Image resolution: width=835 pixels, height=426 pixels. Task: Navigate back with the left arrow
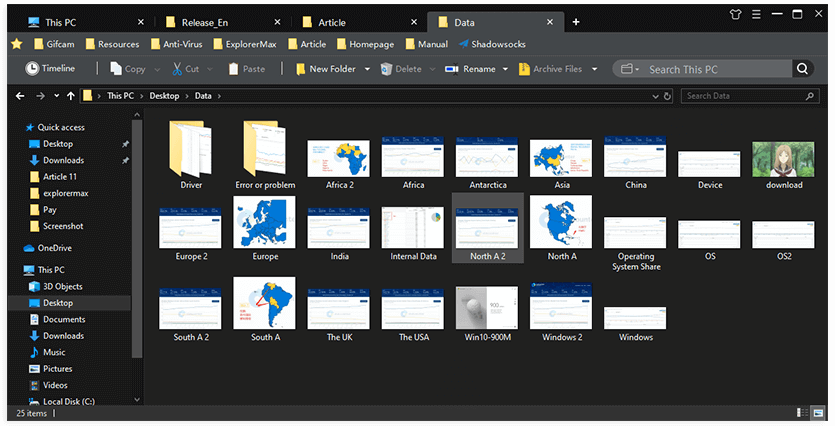(21, 96)
